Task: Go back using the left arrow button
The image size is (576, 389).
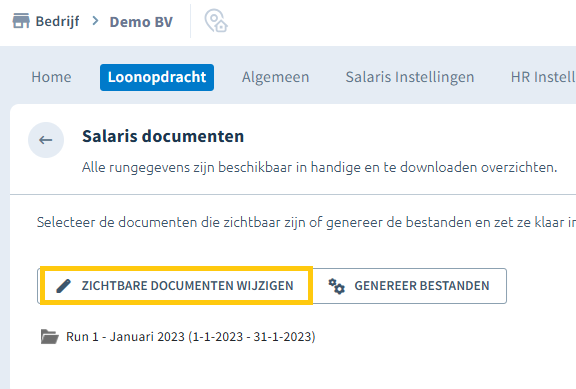Action: click(46, 140)
